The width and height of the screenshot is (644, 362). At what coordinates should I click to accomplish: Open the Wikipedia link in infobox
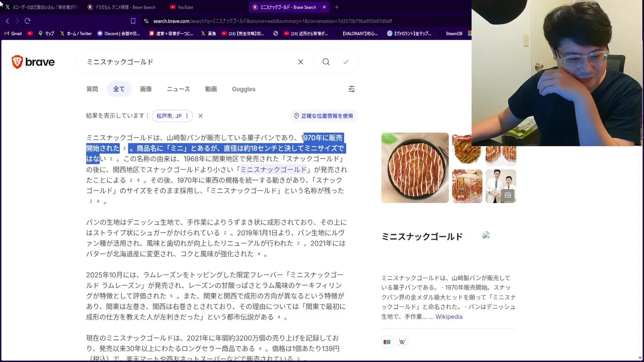[x=449, y=317]
